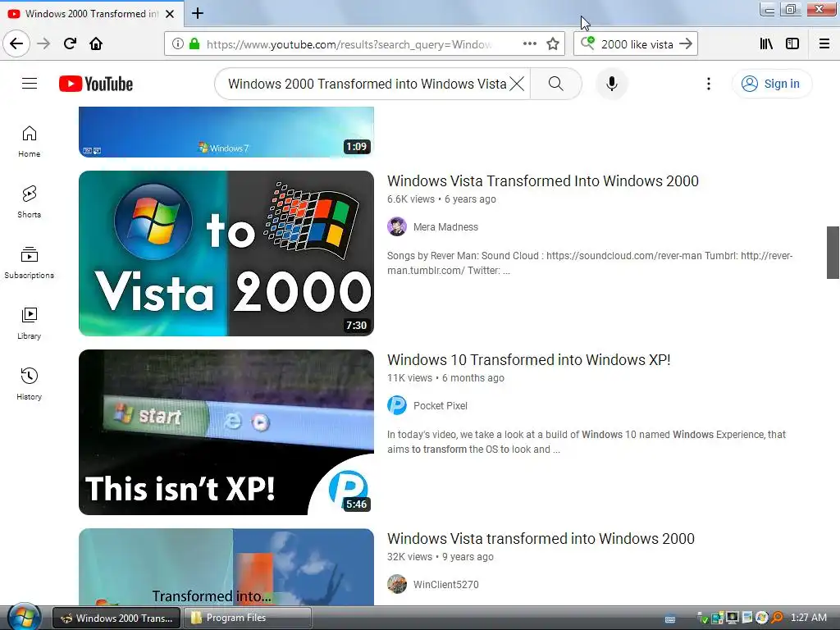Click the WinClient5270 channel avatar
The height and width of the screenshot is (630, 840).
397,584
